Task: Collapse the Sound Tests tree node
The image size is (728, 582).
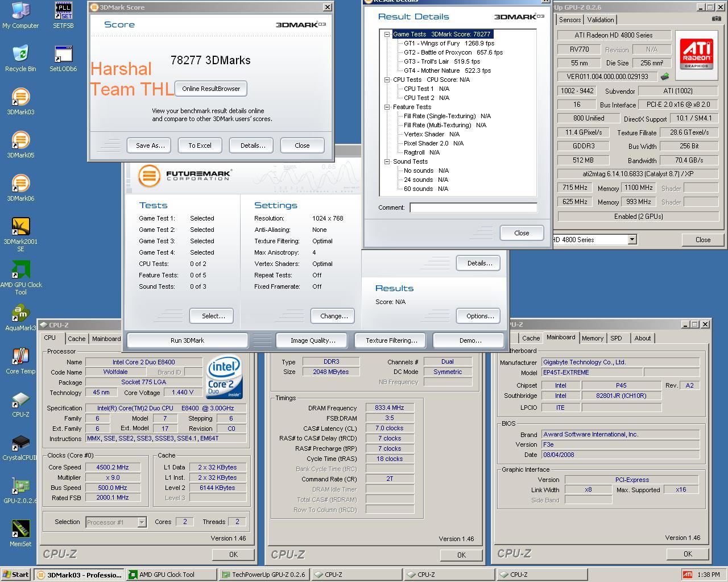Action: [x=387, y=161]
